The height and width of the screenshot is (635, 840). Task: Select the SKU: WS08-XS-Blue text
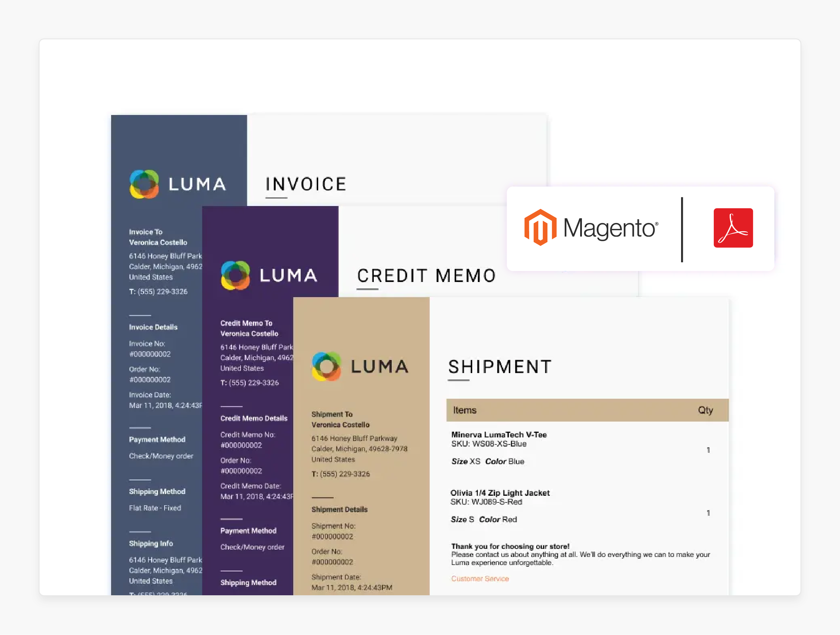[489, 444]
